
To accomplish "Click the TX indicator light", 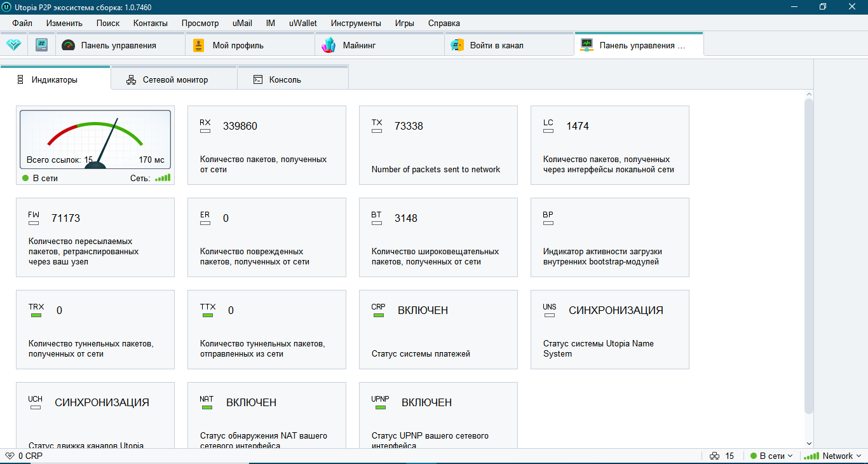I will pos(377,131).
